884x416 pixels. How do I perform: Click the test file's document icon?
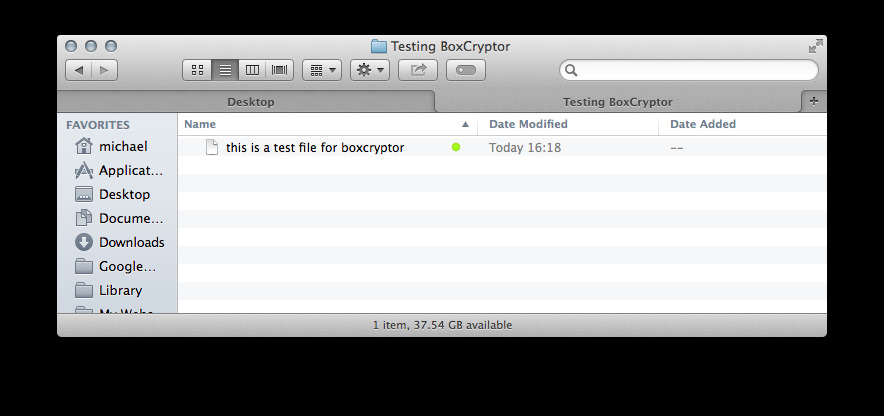tap(211, 147)
